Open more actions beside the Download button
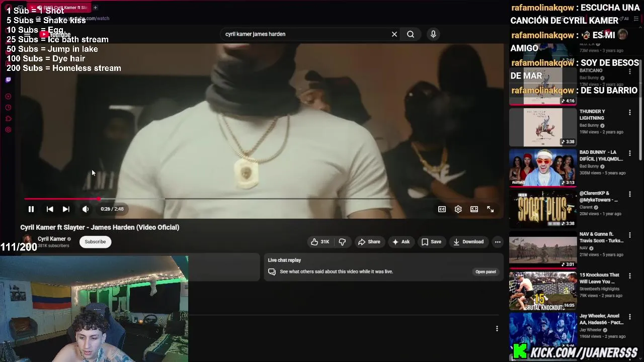Screen dimensions: 644x362 pos(498,242)
